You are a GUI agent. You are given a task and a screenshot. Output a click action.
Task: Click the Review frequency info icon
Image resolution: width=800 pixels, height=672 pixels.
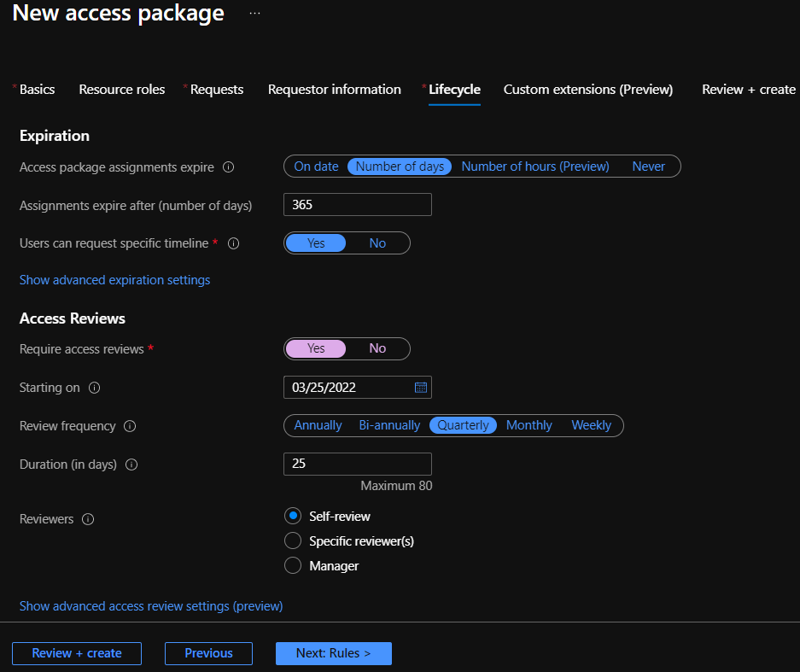[130, 426]
